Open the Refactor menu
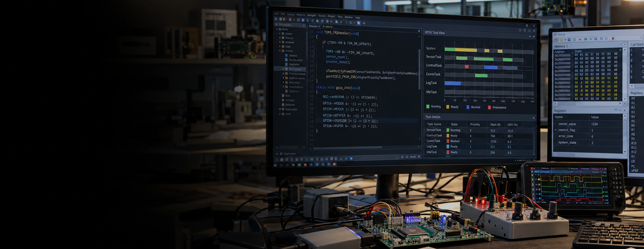 301,15
